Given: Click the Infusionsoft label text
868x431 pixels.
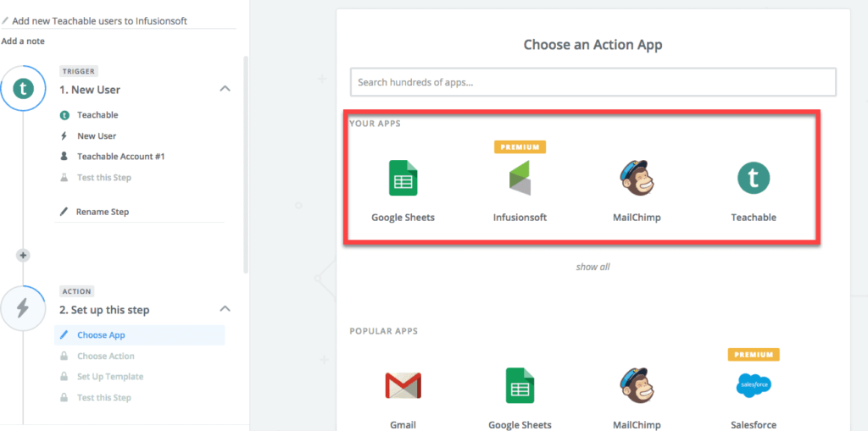Looking at the screenshot, I should (x=520, y=218).
